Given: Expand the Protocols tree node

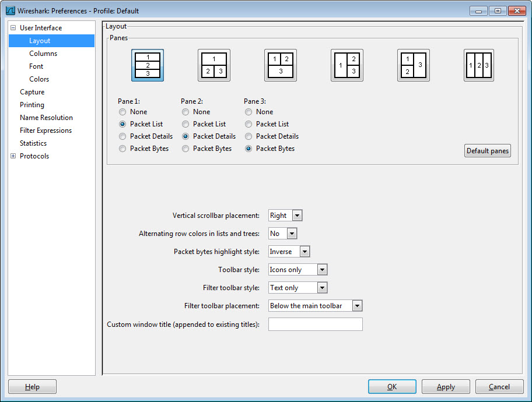Looking at the screenshot, I should coord(13,156).
